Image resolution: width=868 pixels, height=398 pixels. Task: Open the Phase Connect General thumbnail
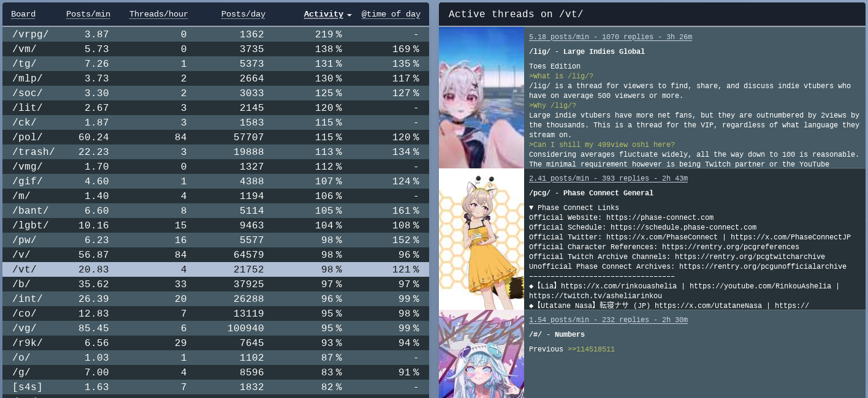pos(482,239)
